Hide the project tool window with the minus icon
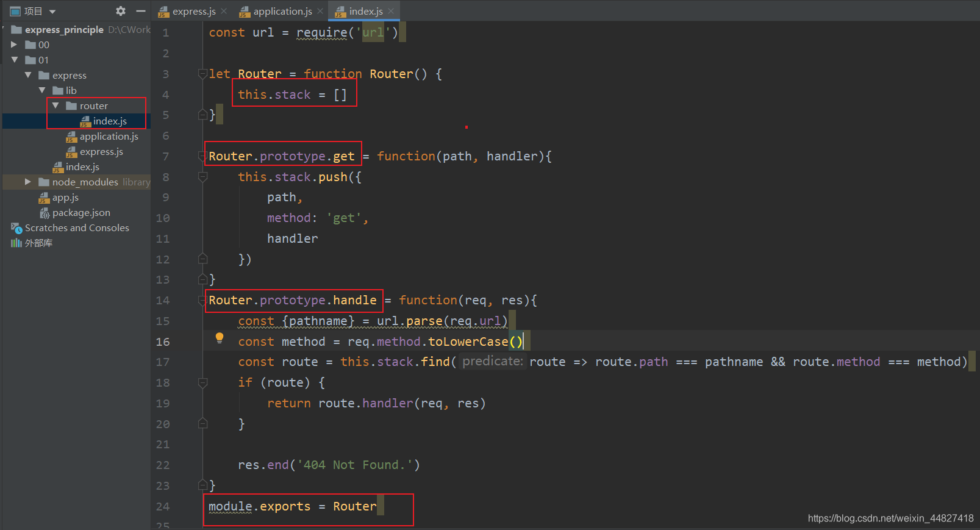This screenshot has width=980, height=530. click(x=141, y=11)
